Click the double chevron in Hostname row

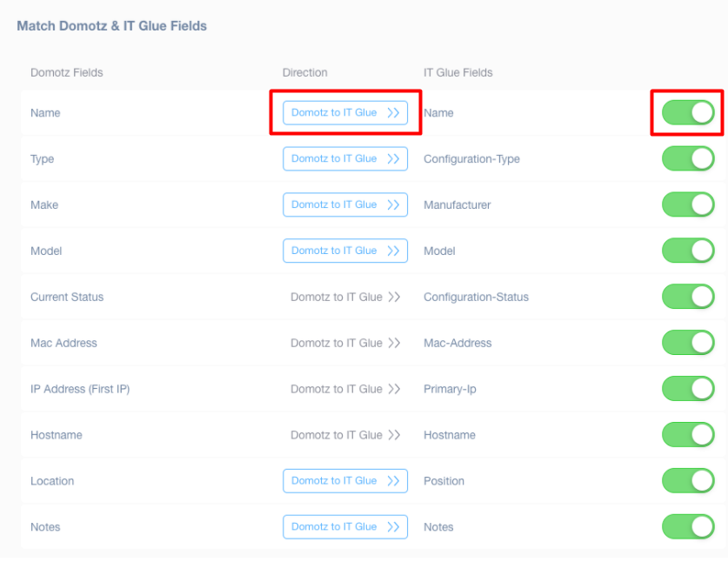pyautogui.click(x=394, y=435)
